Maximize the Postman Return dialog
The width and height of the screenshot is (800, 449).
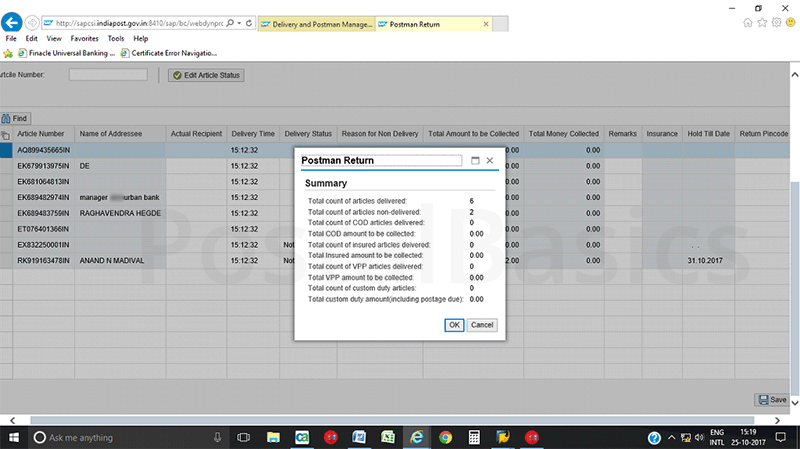pyautogui.click(x=475, y=161)
